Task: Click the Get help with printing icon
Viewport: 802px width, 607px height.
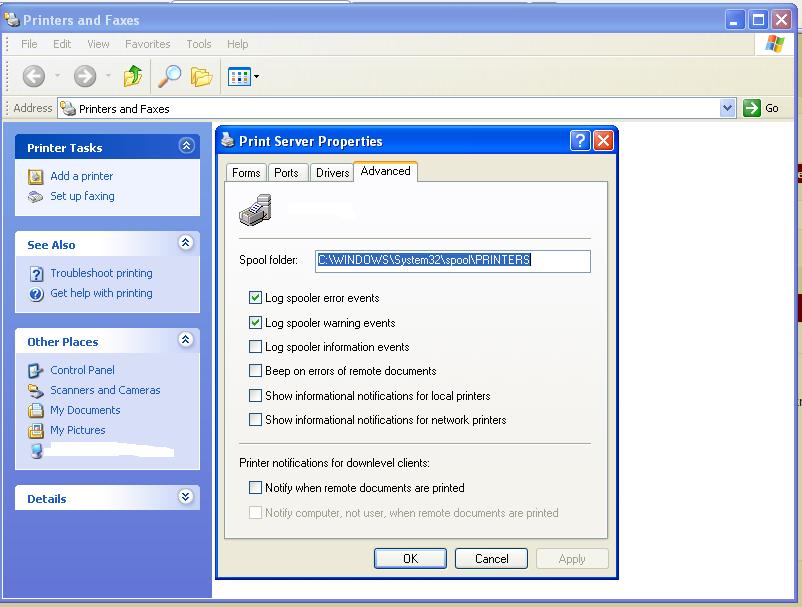Action: (x=36, y=294)
